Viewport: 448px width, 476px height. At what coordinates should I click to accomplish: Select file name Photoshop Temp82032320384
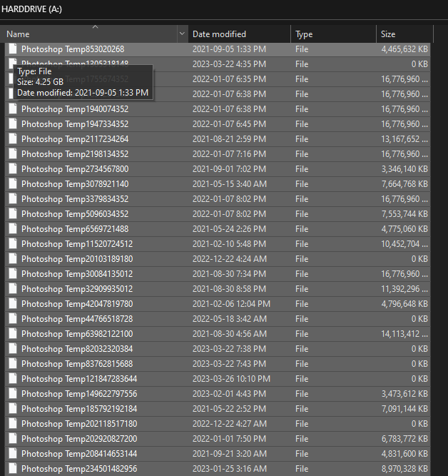tap(77, 348)
